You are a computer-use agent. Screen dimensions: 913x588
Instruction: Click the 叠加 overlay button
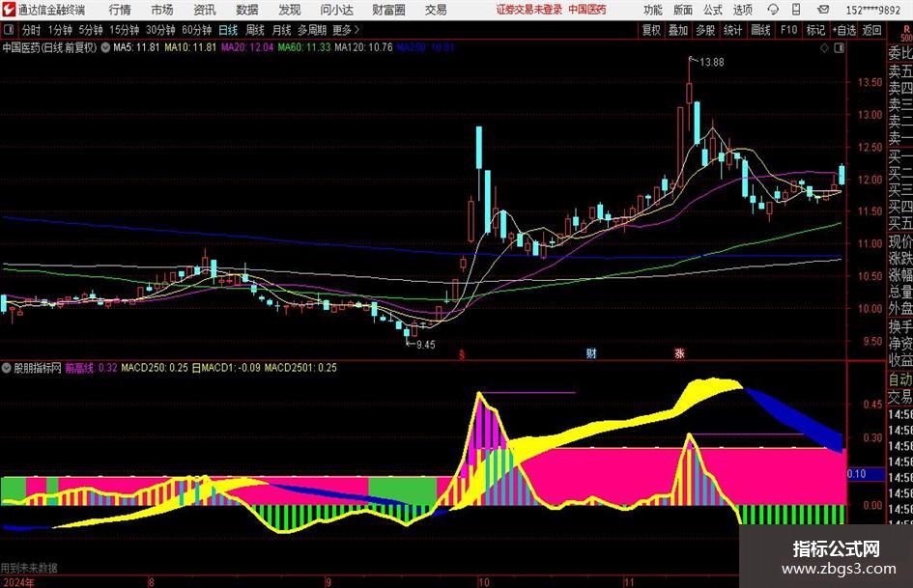click(678, 30)
